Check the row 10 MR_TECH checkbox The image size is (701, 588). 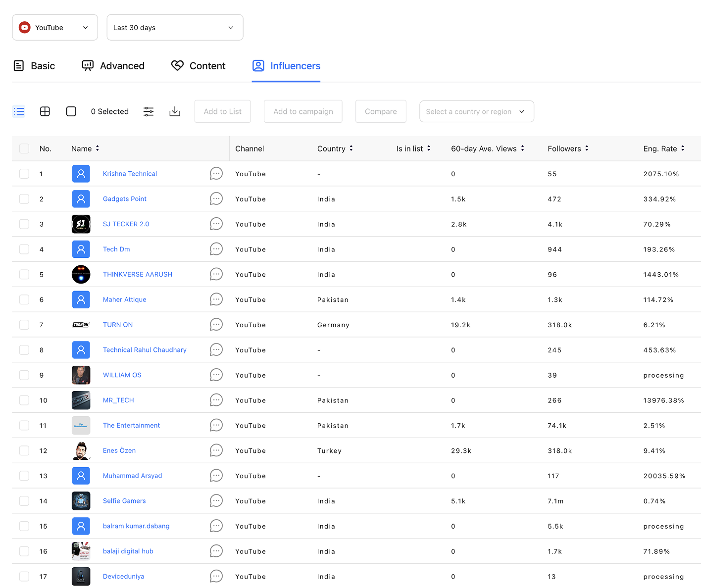tap(24, 400)
